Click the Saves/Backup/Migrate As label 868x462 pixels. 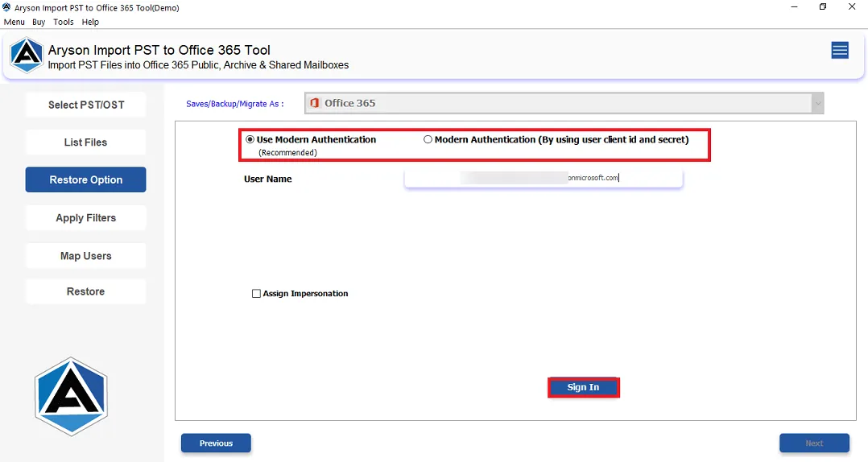(235, 104)
